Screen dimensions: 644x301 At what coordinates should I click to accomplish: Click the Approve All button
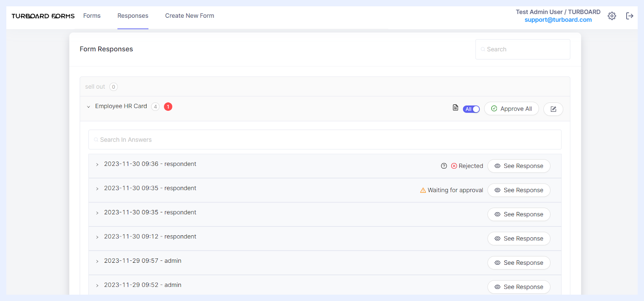pos(511,109)
